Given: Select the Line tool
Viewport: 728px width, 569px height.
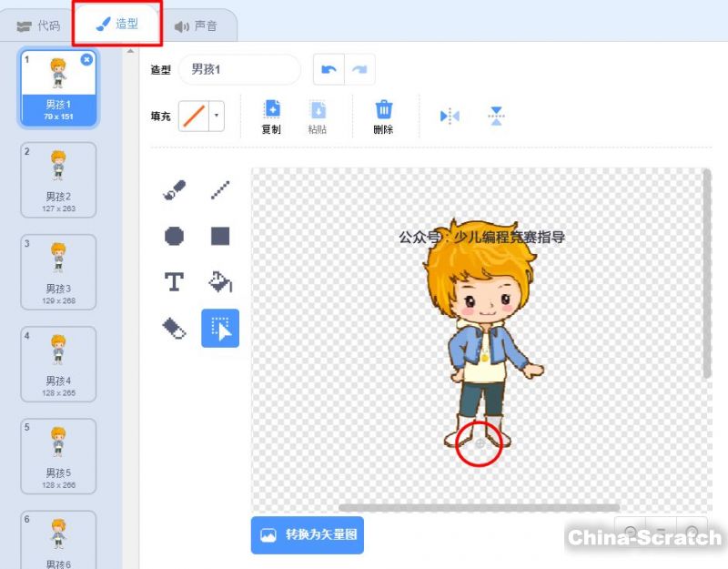Looking at the screenshot, I should coord(220,190).
